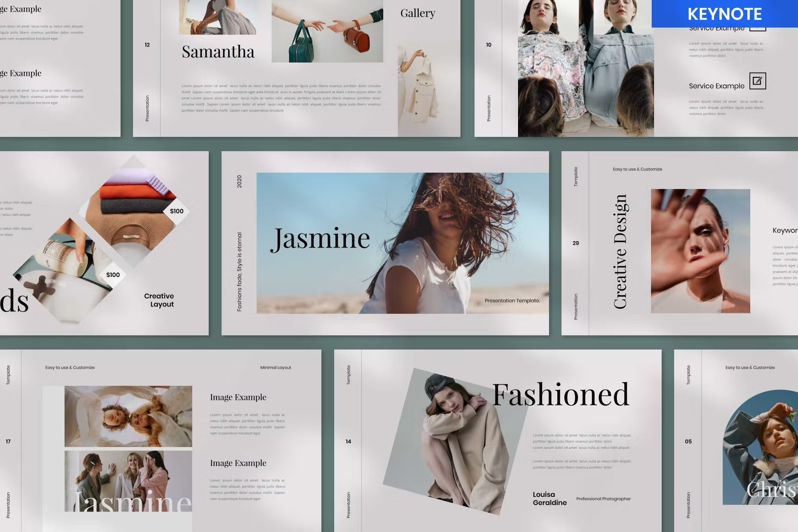Click the Louisa Geraldine name text
Viewport: 798px width, 532px height.
click(549, 498)
